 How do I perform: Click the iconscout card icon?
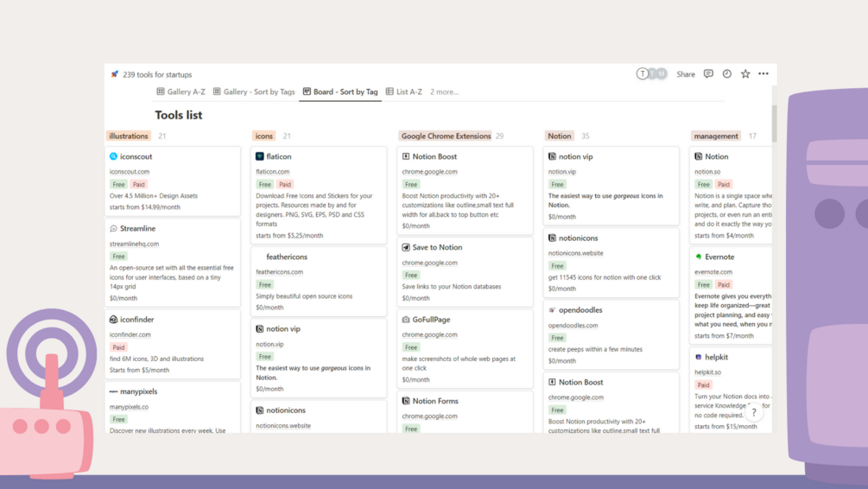tap(113, 156)
